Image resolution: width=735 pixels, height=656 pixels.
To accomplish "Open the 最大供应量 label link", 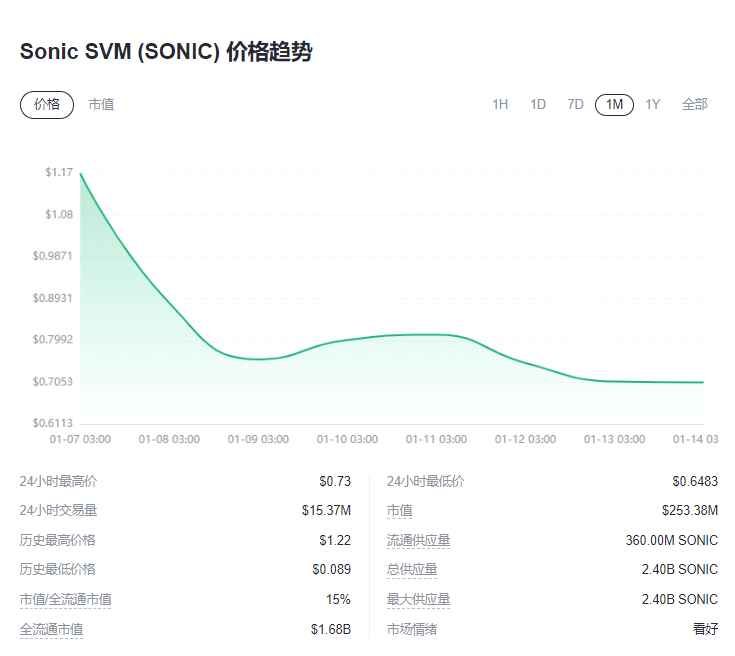I will (419, 600).
